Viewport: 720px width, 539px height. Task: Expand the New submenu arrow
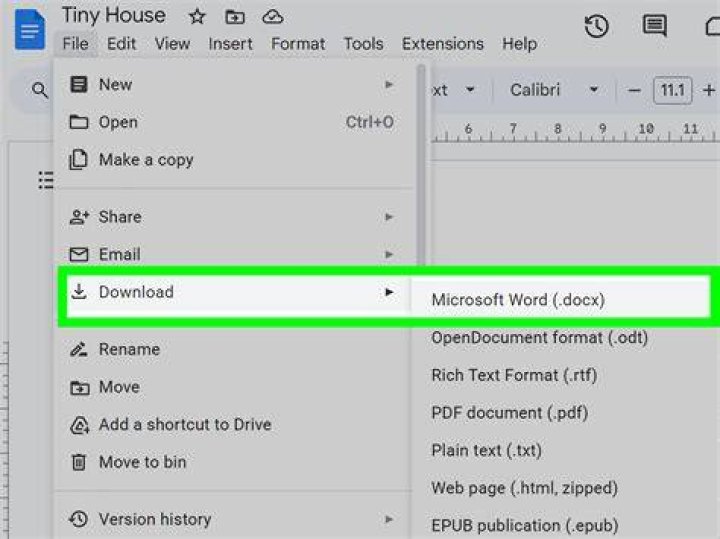[x=389, y=84]
